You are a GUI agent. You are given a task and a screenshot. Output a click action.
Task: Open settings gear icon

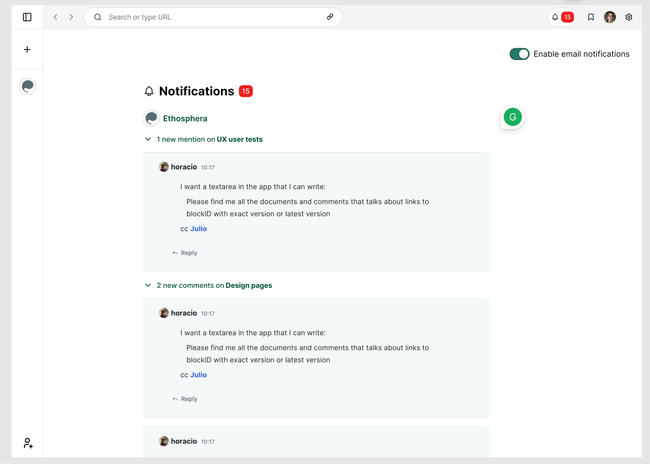[x=629, y=17]
